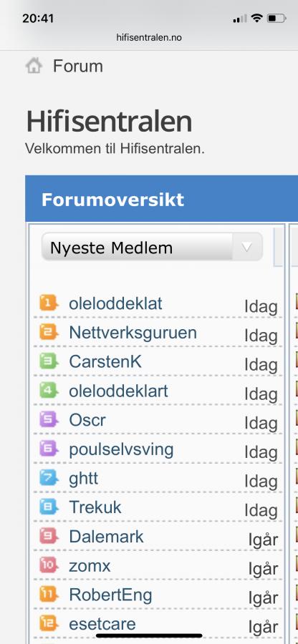
Task: Open member profile oleloddeklat
Action: 115,303
